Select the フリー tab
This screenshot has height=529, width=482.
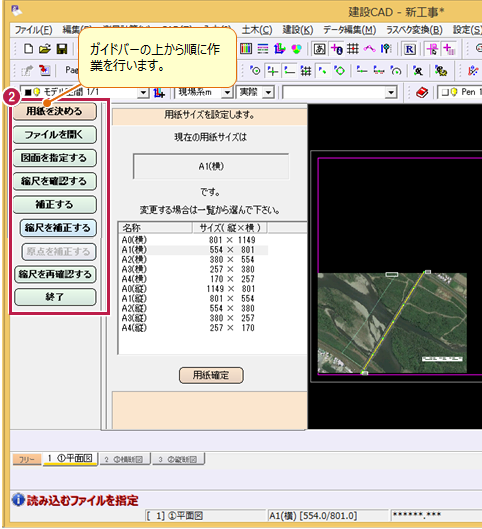(x=27, y=460)
